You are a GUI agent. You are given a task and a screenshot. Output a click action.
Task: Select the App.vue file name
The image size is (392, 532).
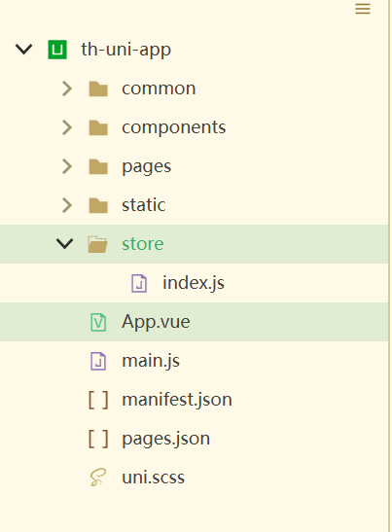156,322
